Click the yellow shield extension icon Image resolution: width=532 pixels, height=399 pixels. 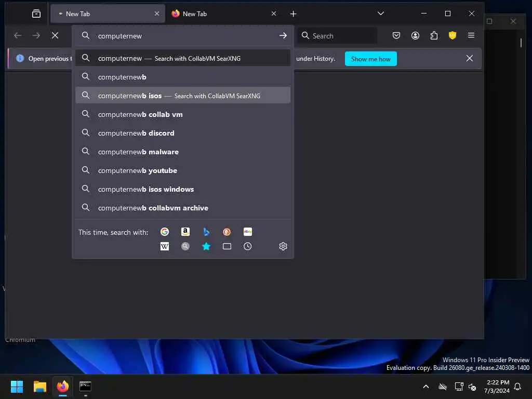point(453,35)
